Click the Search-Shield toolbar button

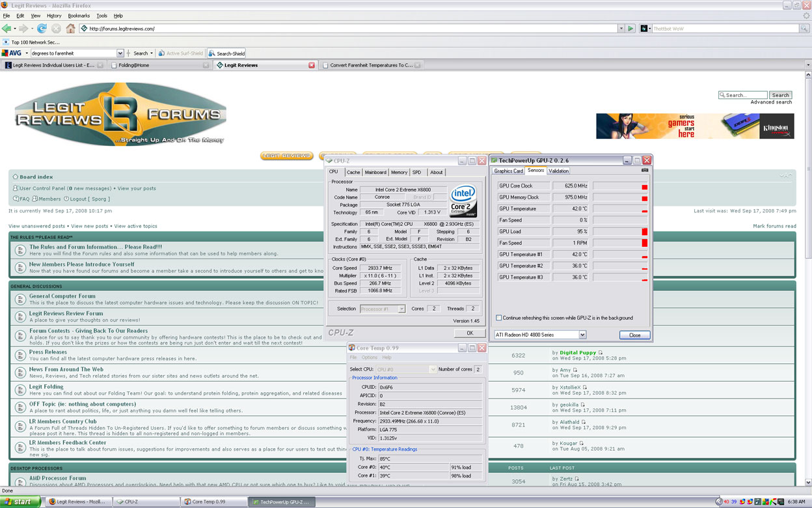point(227,53)
